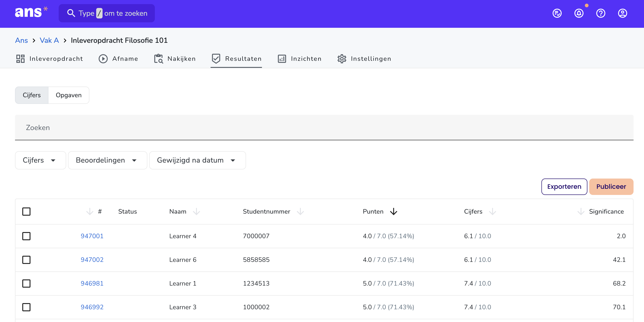The image size is (644, 322).
Task: Click the Significance column header text
Action: click(x=606, y=212)
